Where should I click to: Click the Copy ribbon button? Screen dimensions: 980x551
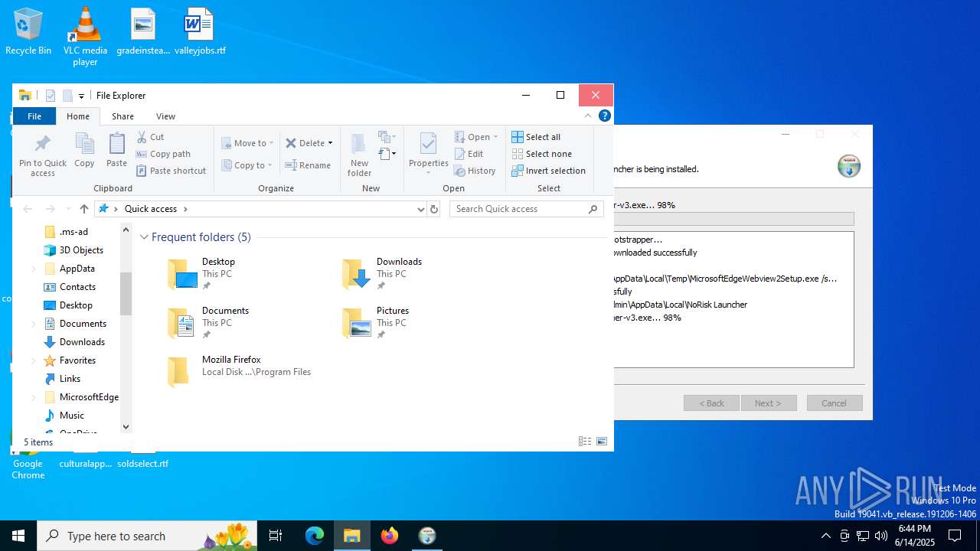[x=84, y=150]
